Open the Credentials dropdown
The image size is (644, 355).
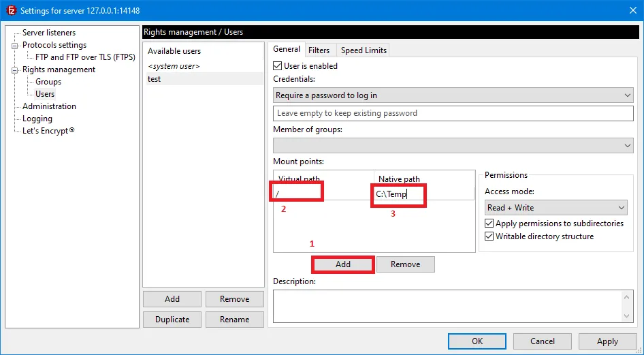453,95
